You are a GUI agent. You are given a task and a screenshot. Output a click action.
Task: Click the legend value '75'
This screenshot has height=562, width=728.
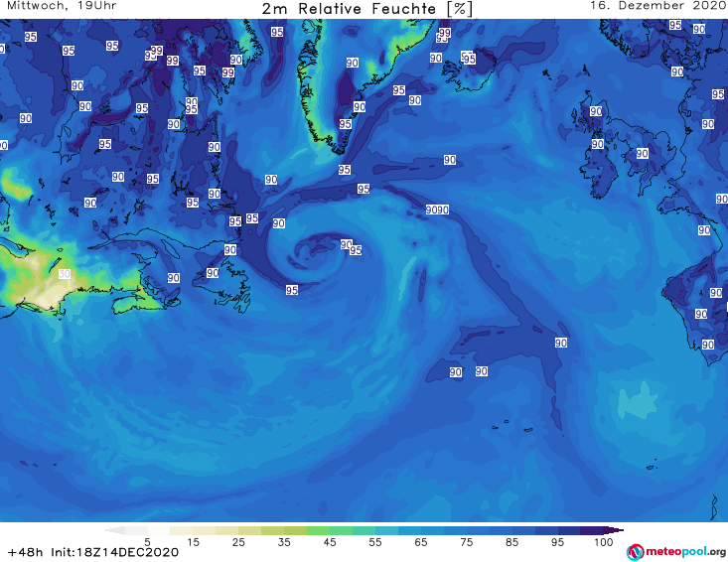coord(466,542)
